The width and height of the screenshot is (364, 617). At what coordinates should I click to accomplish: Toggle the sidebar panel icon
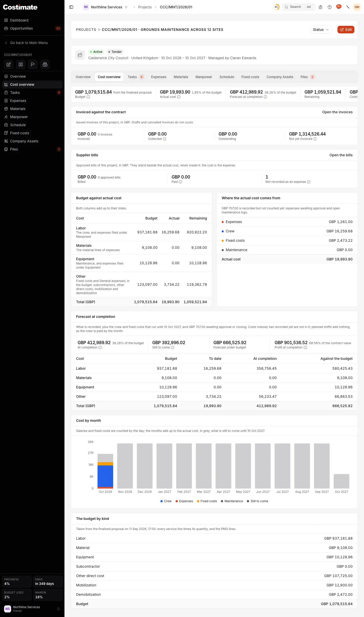click(x=71, y=7)
